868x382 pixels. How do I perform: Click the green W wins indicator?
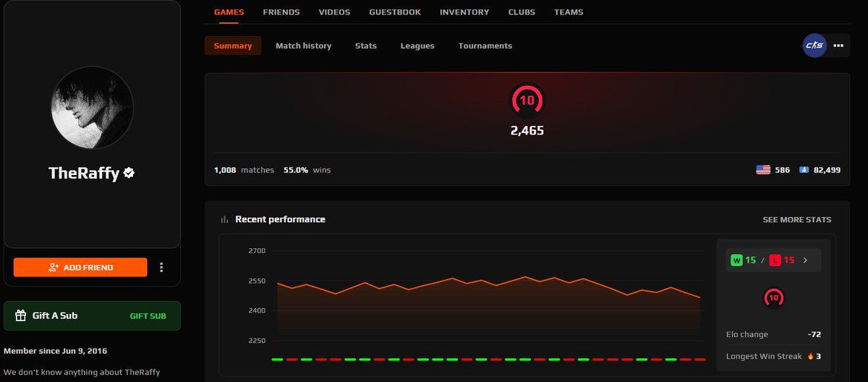pos(736,260)
